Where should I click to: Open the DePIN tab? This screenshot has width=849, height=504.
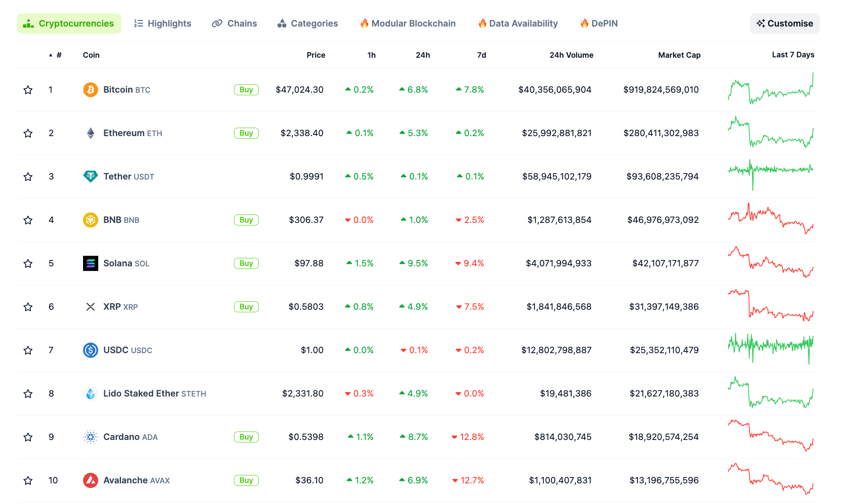tap(599, 24)
